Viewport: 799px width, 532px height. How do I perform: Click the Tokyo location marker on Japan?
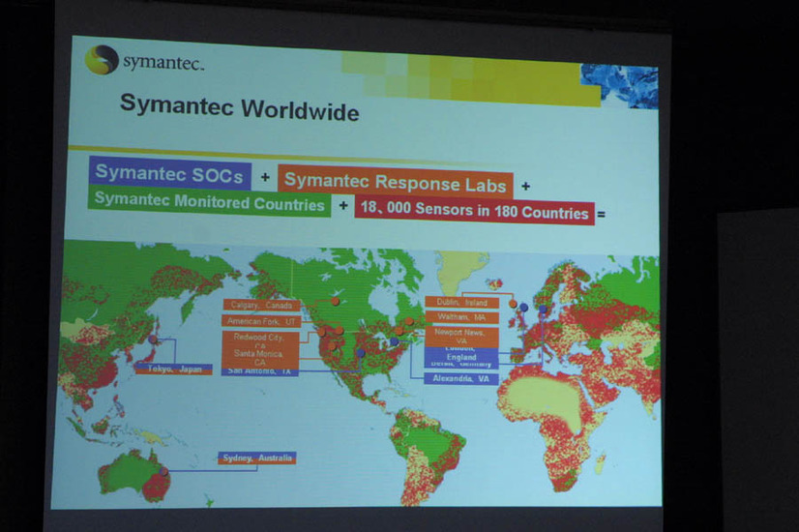coord(153,339)
